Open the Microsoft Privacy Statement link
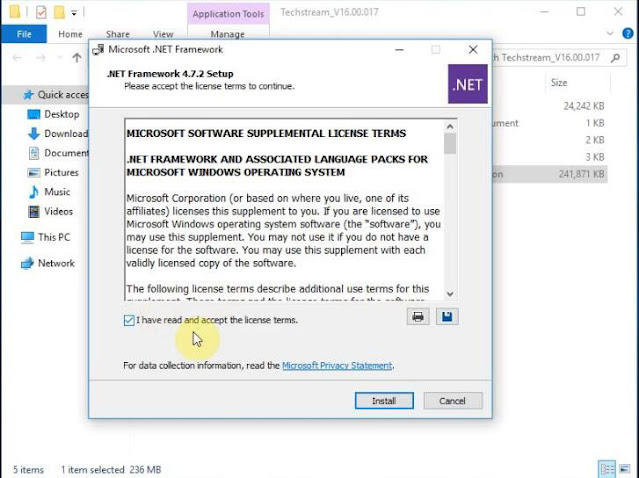The image size is (639, 478). pos(337,366)
